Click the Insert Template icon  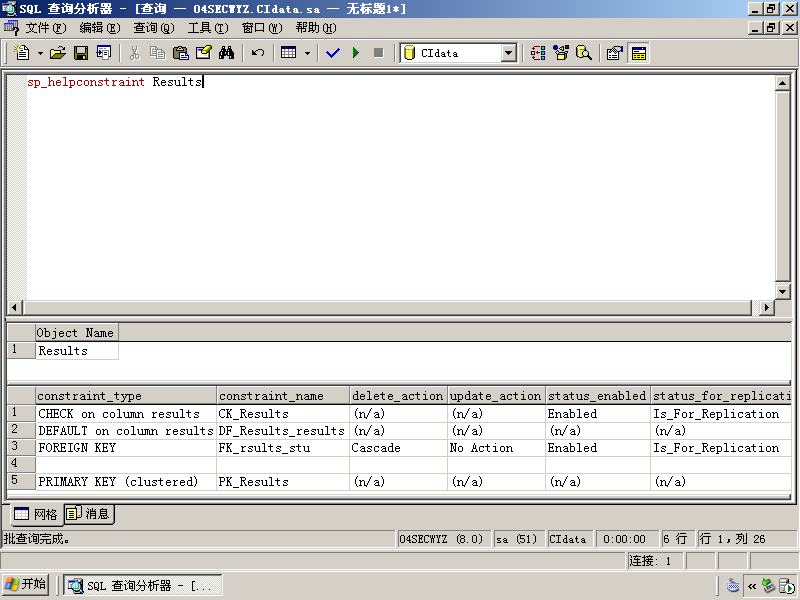103,53
